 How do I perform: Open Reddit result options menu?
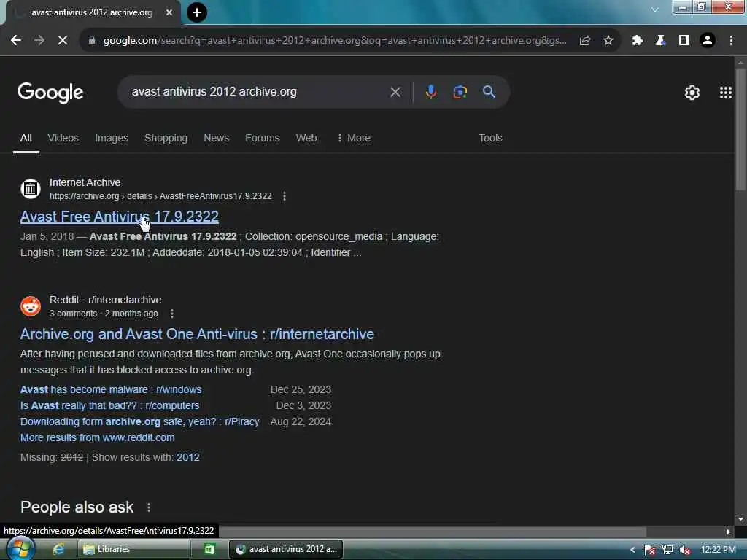pyautogui.click(x=172, y=314)
